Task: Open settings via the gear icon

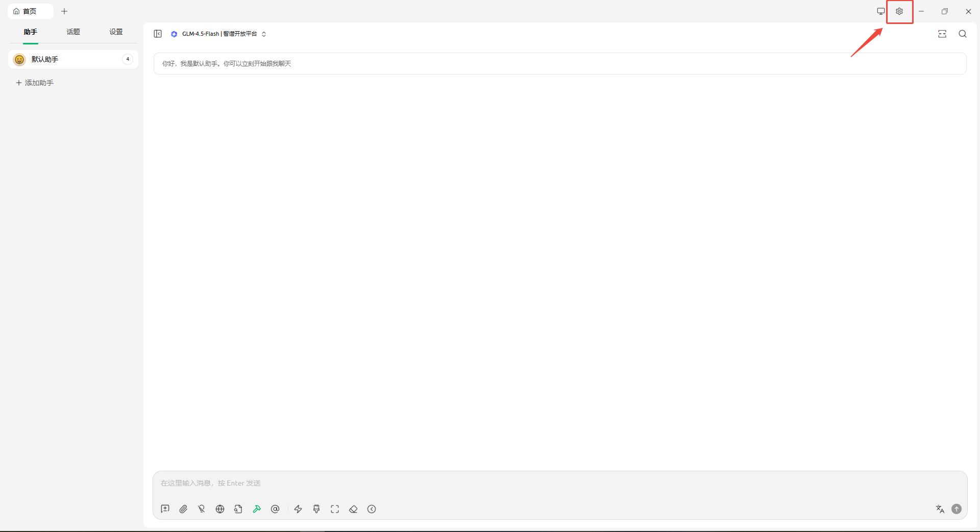Action: (x=899, y=11)
